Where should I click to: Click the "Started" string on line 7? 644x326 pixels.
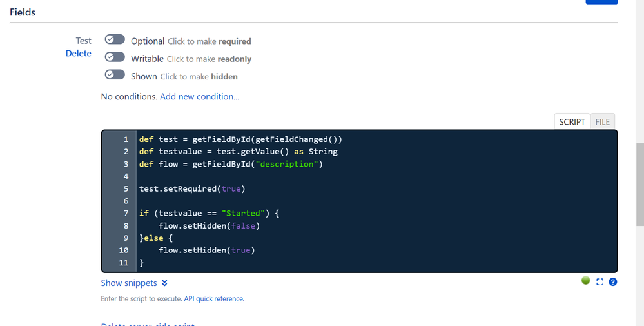(x=243, y=214)
